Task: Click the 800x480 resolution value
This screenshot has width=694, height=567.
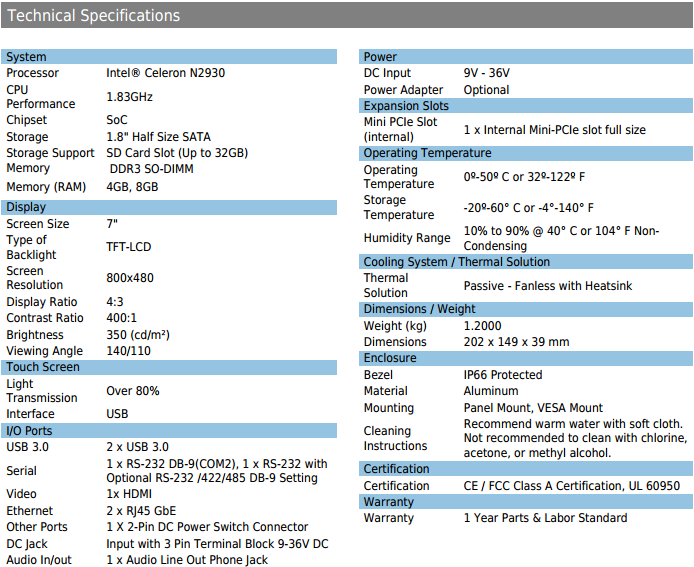Action: pos(130,278)
